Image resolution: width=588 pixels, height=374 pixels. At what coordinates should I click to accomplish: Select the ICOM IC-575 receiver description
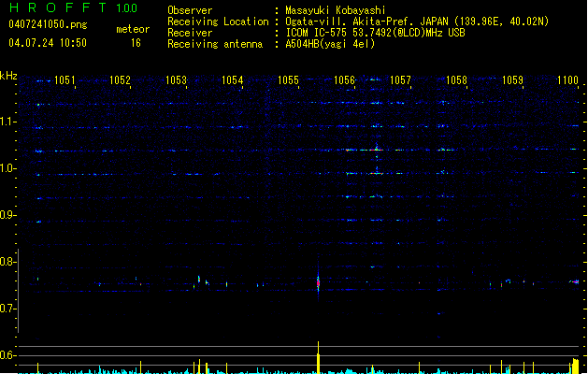(375, 33)
